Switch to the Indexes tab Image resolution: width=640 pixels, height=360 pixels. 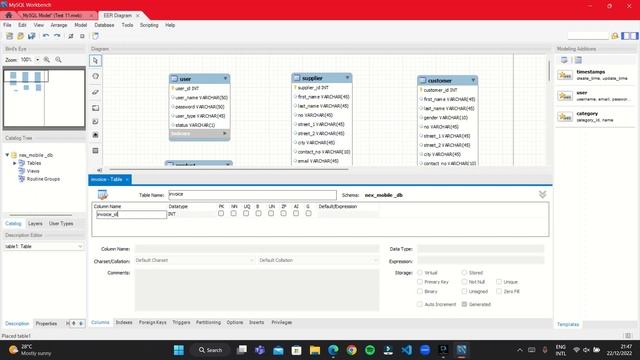(124, 322)
